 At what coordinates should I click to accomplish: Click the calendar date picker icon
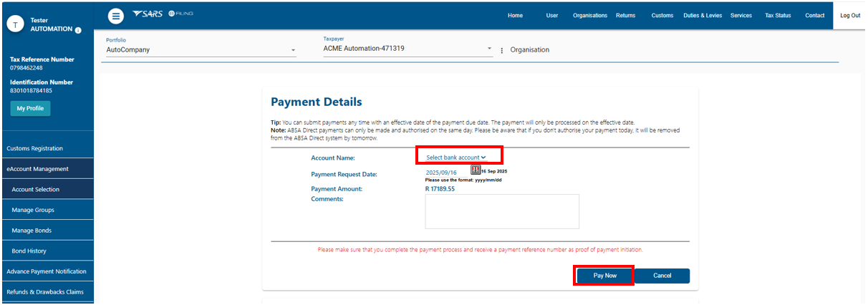[x=475, y=170]
